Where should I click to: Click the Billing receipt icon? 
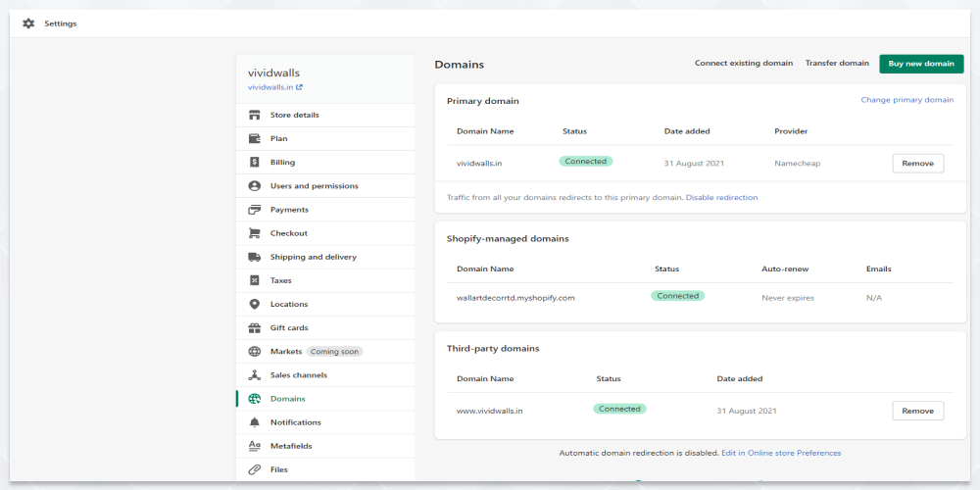tap(255, 163)
